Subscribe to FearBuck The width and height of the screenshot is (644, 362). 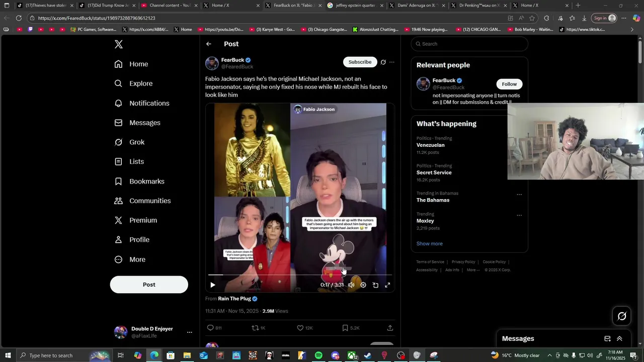[360, 62]
